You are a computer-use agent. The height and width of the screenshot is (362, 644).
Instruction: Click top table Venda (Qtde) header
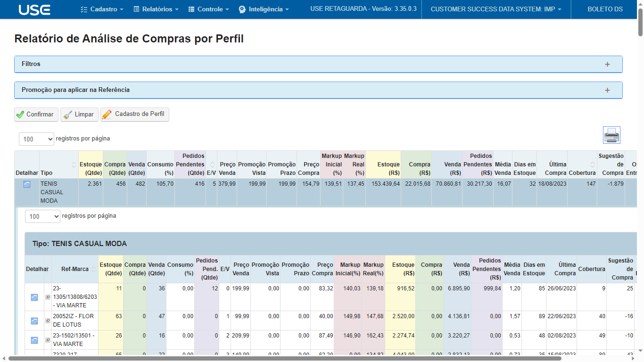tap(137, 165)
